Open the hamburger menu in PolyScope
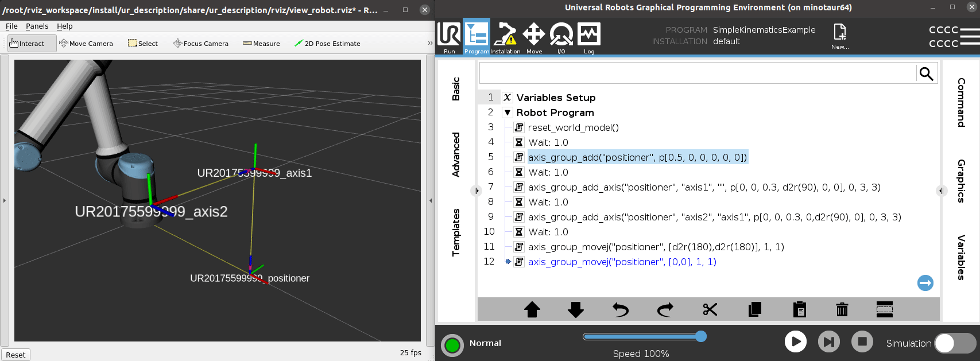 pyautogui.click(x=970, y=37)
